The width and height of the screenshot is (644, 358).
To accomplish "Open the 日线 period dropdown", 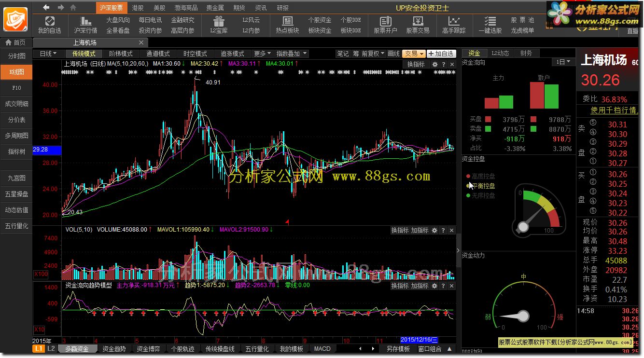I will point(48,54).
